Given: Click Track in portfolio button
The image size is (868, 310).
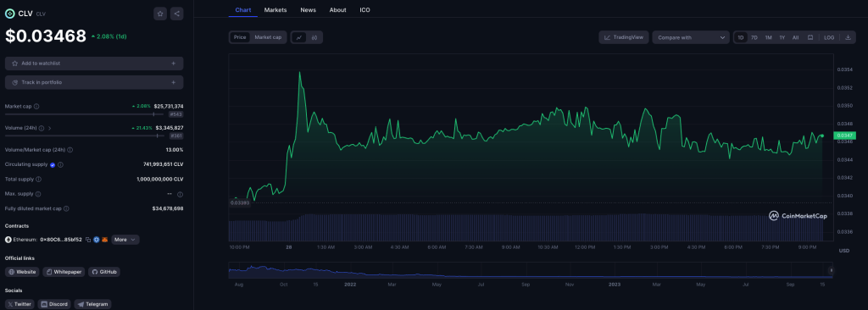Looking at the screenshot, I should [94, 82].
